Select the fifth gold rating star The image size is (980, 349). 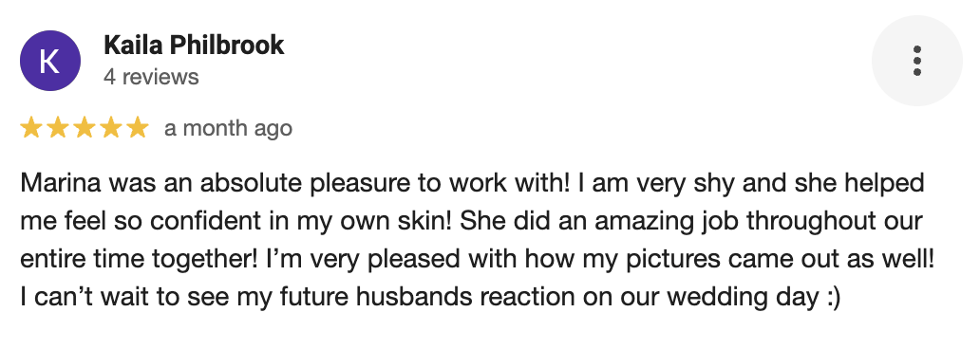138,128
